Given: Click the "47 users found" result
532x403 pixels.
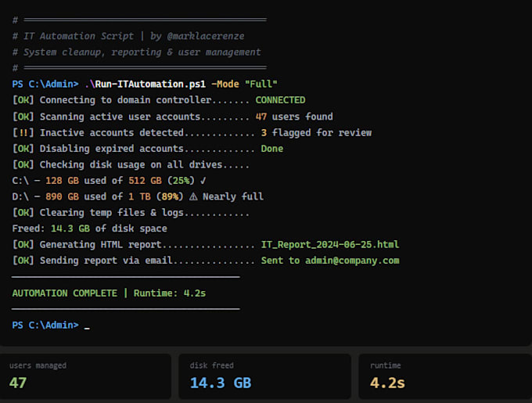Looking at the screenshot, I should [x=294, y=117].
